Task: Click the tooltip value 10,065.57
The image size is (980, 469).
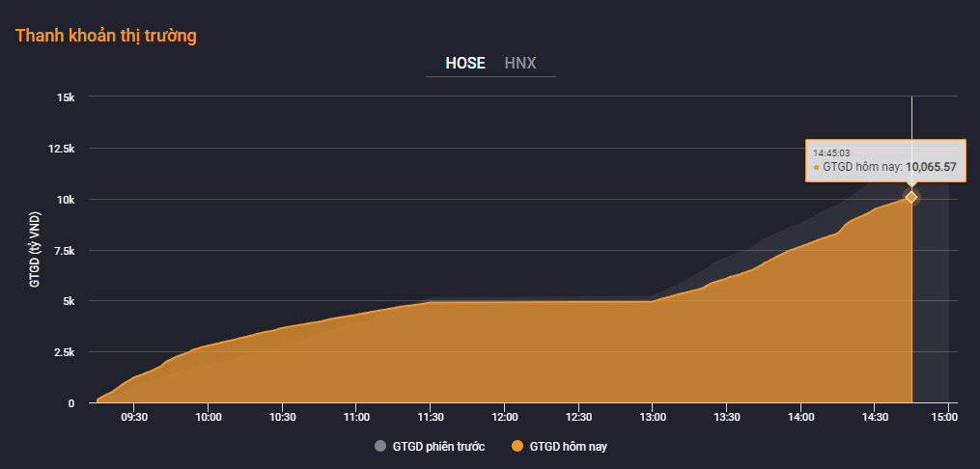Action: click(x=931, y=167)
